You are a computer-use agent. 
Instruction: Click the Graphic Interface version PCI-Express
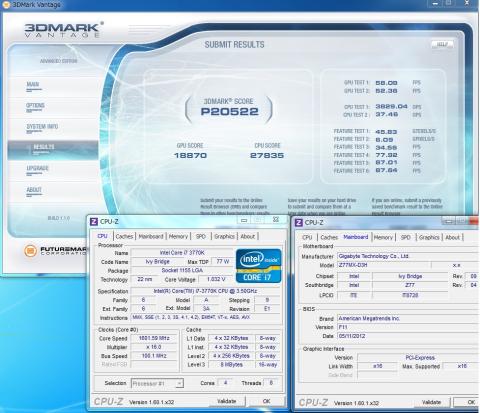[x=419, y=358]
